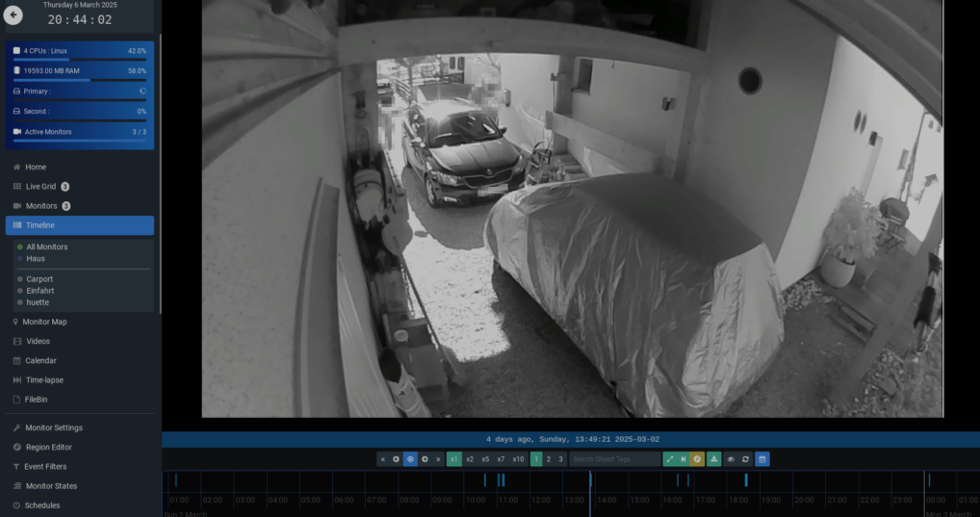Open the calendar date picker in toolbar
The height and width of the screenshot is (517, 980).
761,459
